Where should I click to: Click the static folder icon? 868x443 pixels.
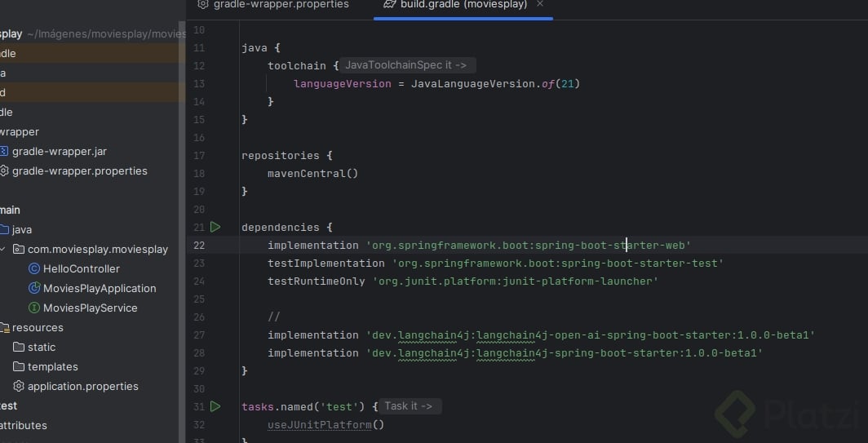click(x=18, y=348)
